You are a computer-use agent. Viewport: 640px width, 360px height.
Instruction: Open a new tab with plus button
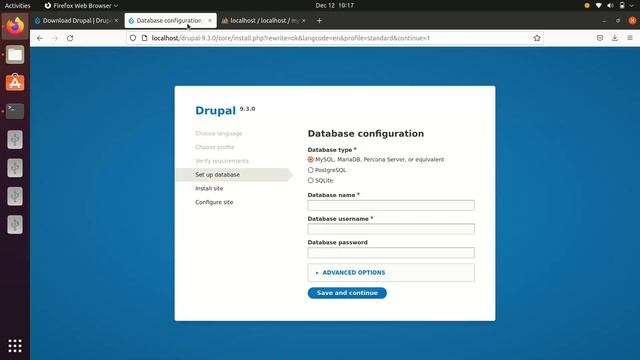coord(319,20)
